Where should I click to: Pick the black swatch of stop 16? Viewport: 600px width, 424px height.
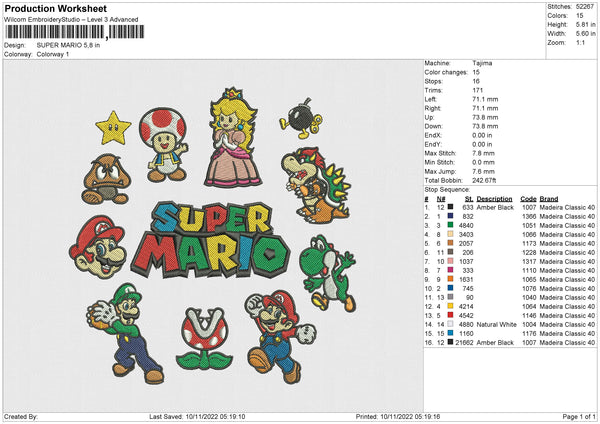pyautogui.click(x=450, y=342)
